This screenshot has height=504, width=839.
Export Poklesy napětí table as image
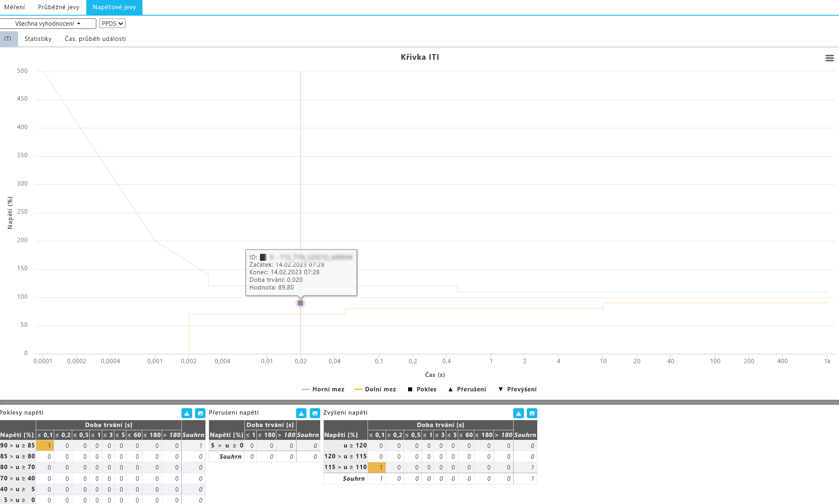[200, 413]
